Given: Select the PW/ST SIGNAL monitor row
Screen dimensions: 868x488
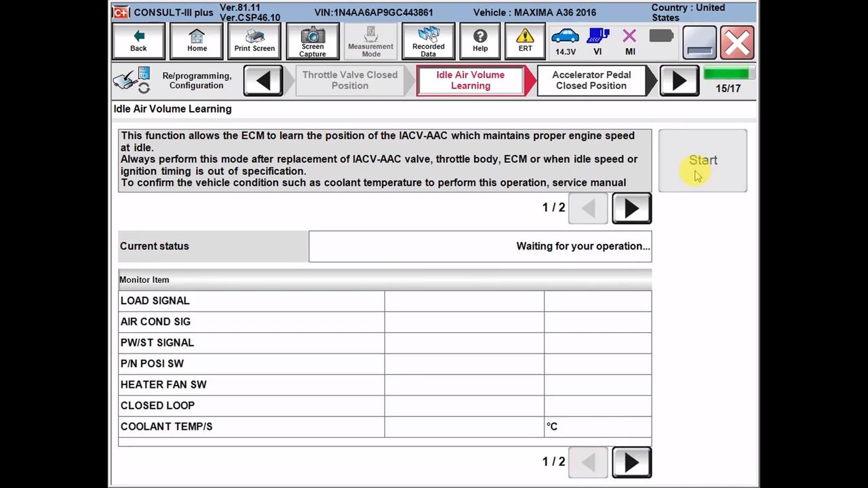Looking at the screenshot, I should (385, 343).
